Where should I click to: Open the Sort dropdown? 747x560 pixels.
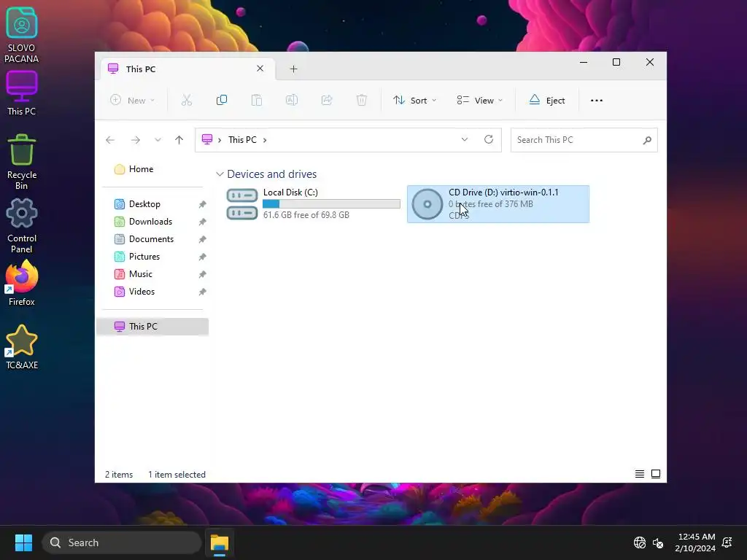414,100
